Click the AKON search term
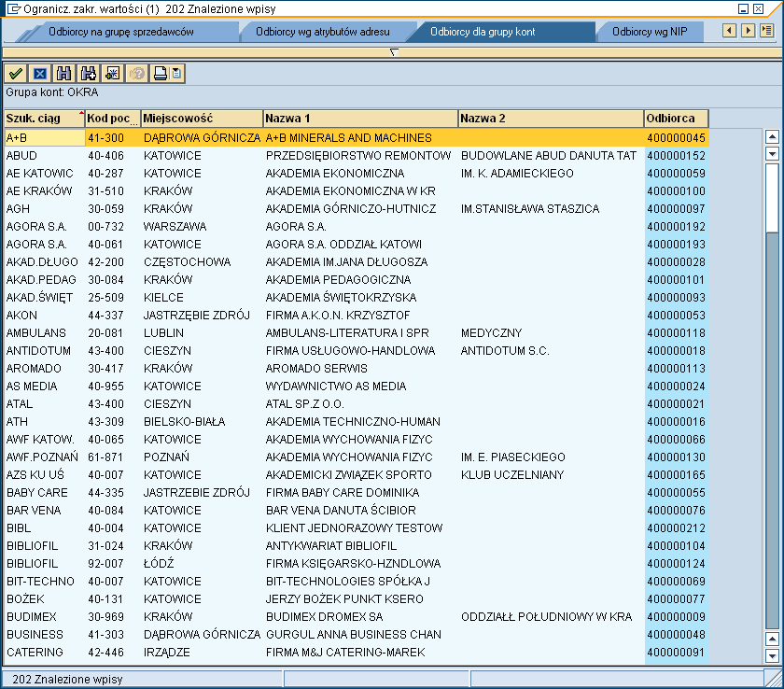Image resolution: width=784 pixels, height=689 pixels. coord(21,315)
